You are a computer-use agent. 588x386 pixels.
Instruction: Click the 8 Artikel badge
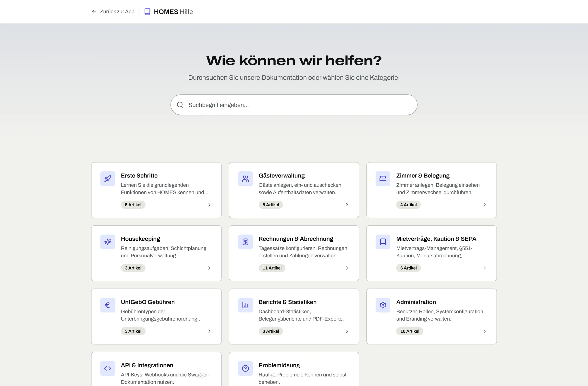[x=270, y=205]
